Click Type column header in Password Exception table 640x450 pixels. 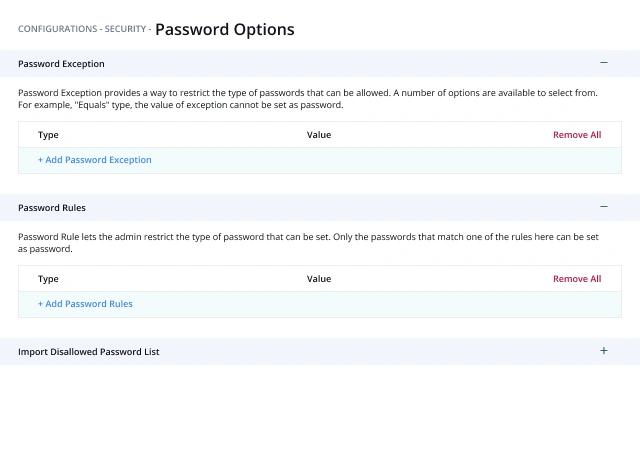coord(48,135)
